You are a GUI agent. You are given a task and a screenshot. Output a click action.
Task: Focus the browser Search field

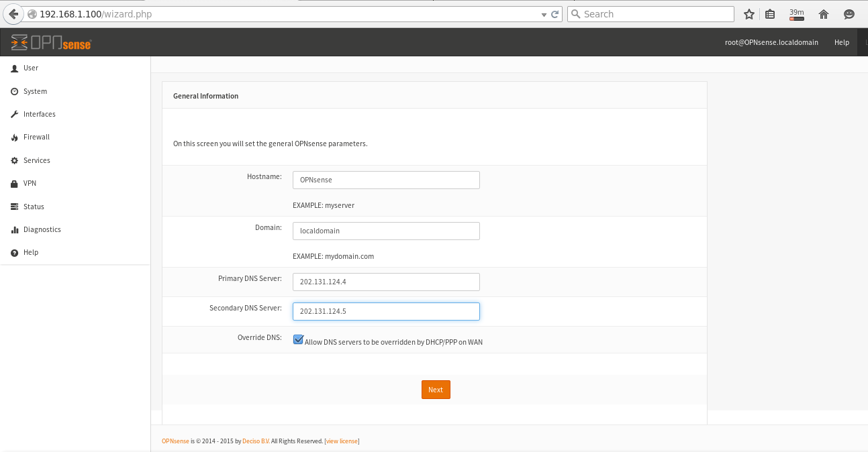pyautogui.click(x=650, y=14)
